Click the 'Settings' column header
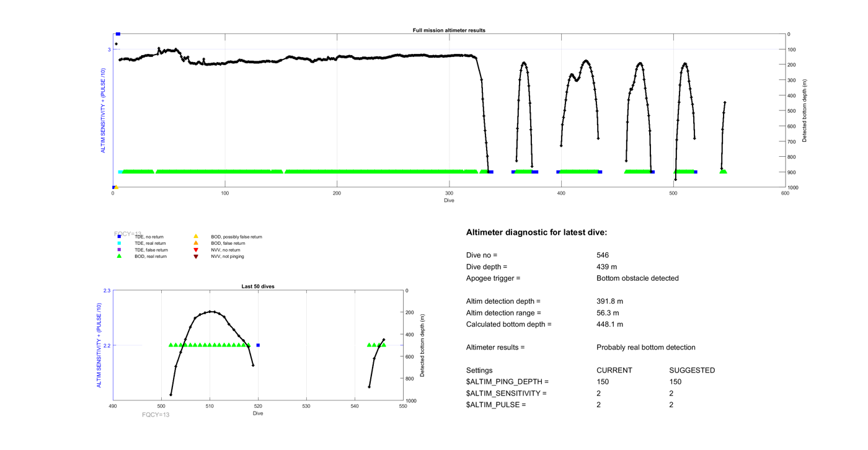Viewport: 868px width, 450px height. (479, 370)
